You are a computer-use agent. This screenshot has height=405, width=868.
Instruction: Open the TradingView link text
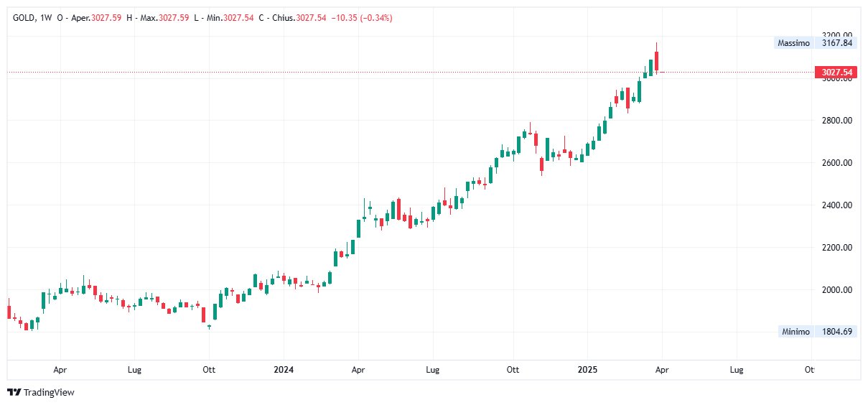coord(49,392)
